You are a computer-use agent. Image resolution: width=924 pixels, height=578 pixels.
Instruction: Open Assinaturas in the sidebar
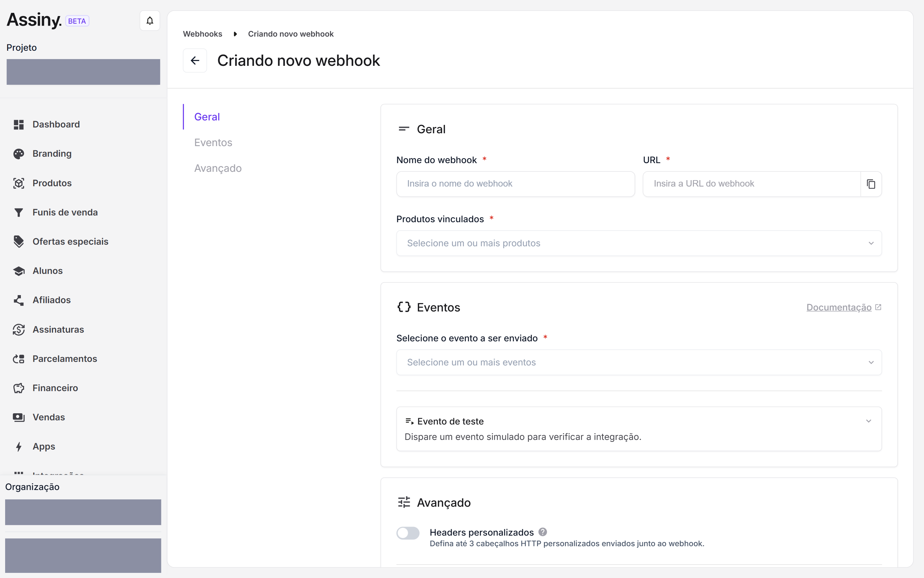click(x=58, y=329)
